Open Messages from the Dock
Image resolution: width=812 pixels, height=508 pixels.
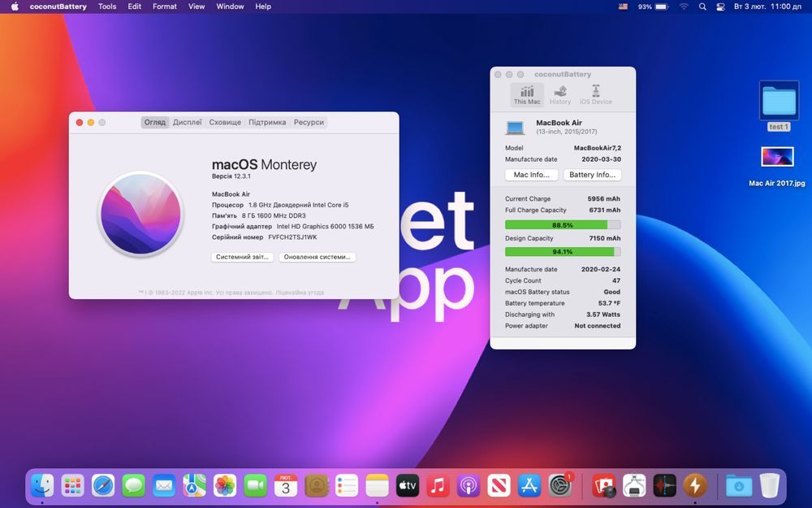point(134,486)
